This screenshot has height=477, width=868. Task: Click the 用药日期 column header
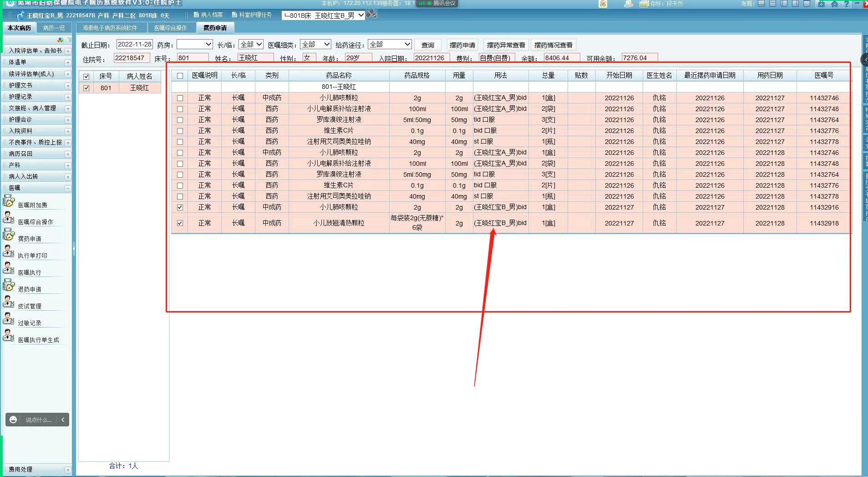pos(770,76)
